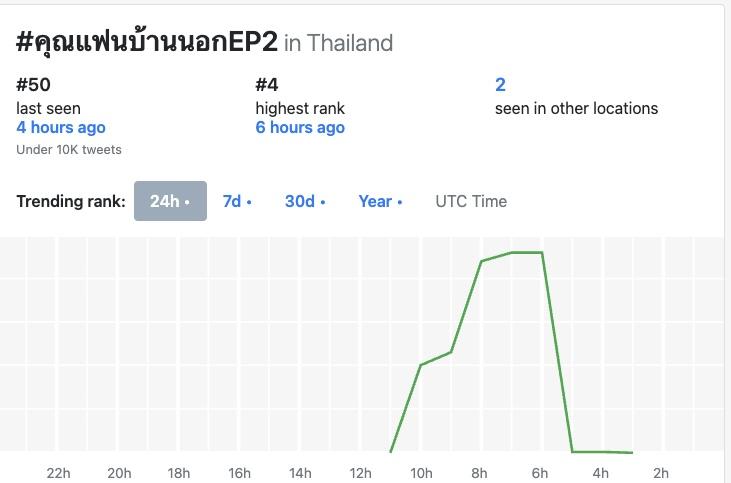The height and width of the screenshot is (483, 731).
Task: Switch to the 7d trending range
Action: coord(236,201)
